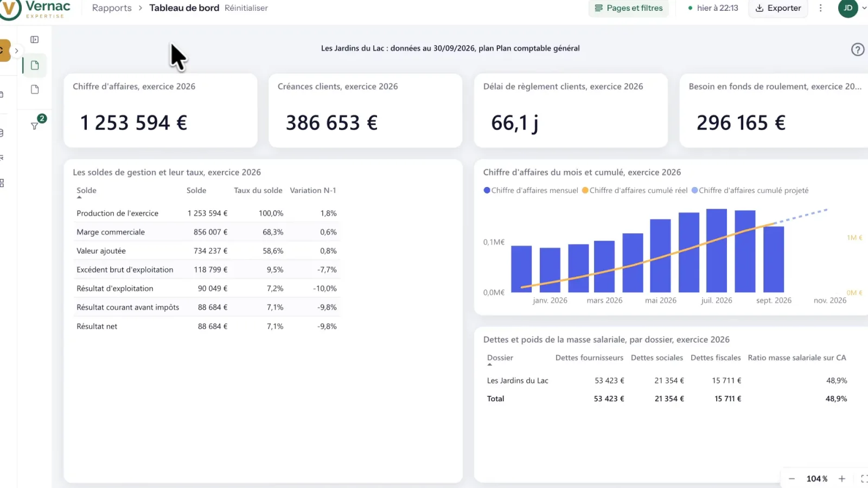Select the Excédent brut d'exploitation row label
The width and height of the screenshot is (868, 488).
coord(125,269)
